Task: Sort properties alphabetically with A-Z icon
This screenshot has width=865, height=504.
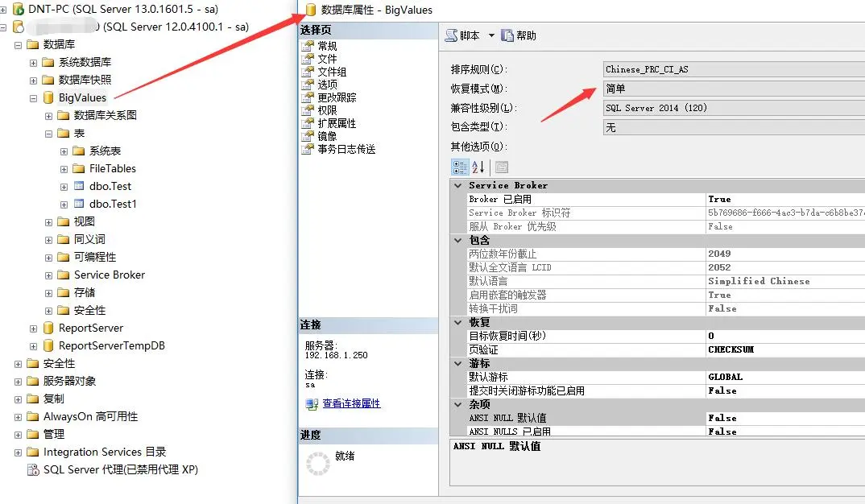Action: 478,167
